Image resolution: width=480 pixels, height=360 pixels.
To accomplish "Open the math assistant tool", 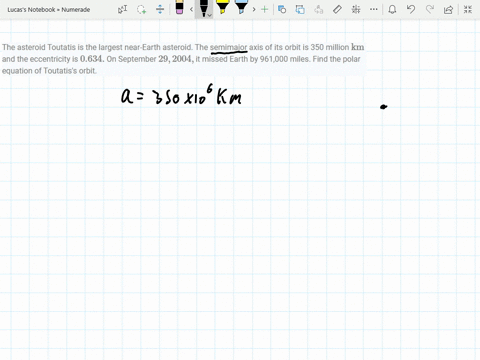I will (356, 9).
